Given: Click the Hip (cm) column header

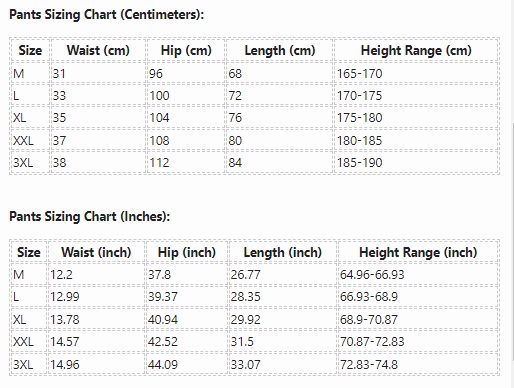Looking at the screenshot, I should click(x=186, y=50).
